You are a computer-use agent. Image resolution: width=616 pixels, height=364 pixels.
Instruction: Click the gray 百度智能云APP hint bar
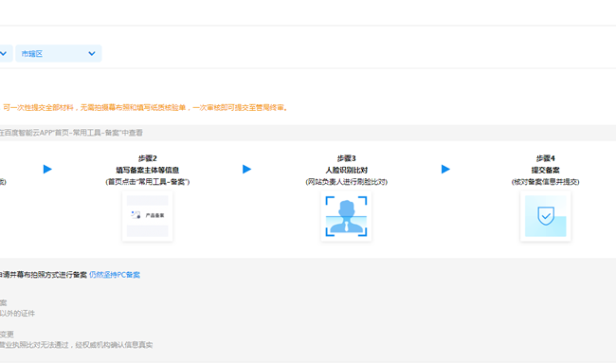point(308,133)
